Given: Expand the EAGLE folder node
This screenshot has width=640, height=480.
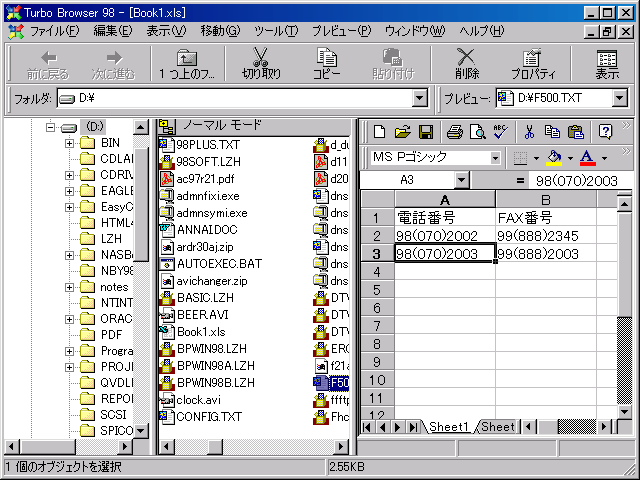Looking at the screenshot, I should point(69,191).
